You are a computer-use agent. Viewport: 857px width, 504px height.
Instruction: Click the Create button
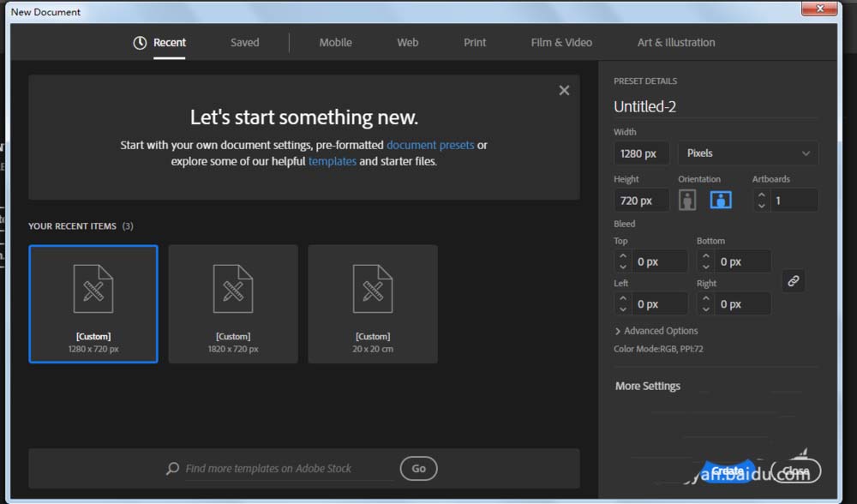click(x=728, y=471)
